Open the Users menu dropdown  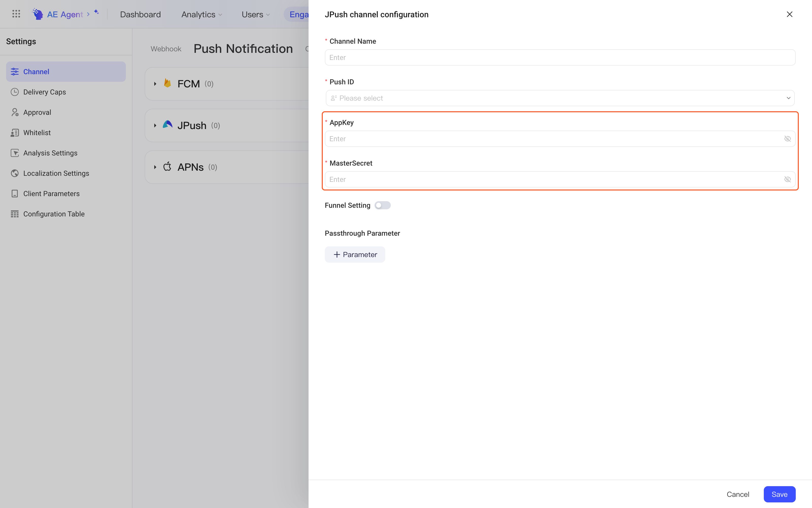[x=256, y=14]
